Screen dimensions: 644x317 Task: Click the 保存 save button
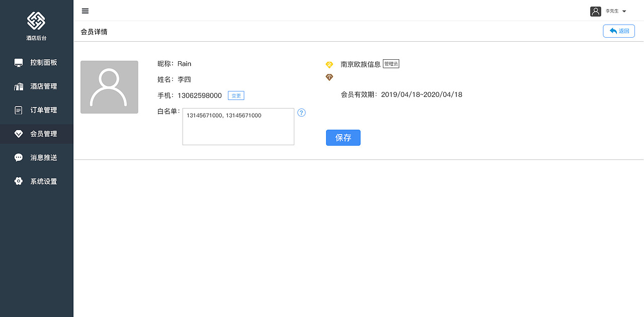(x=343, y=137)
